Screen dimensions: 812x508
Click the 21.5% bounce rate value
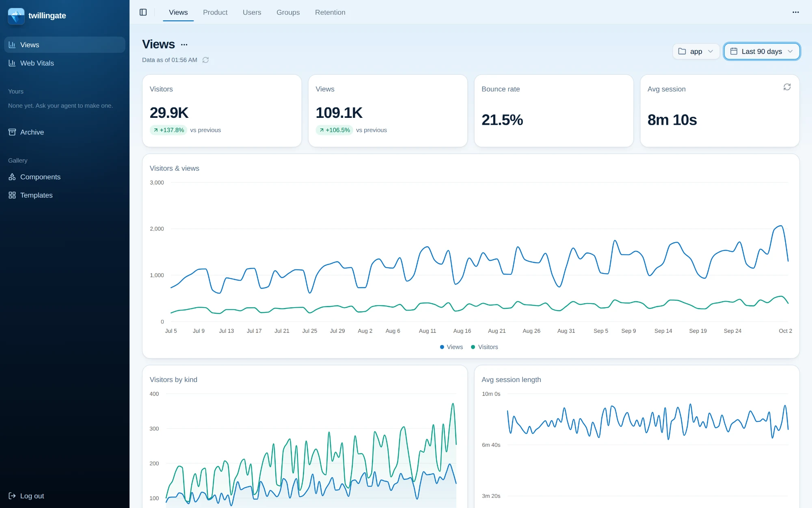502,120
